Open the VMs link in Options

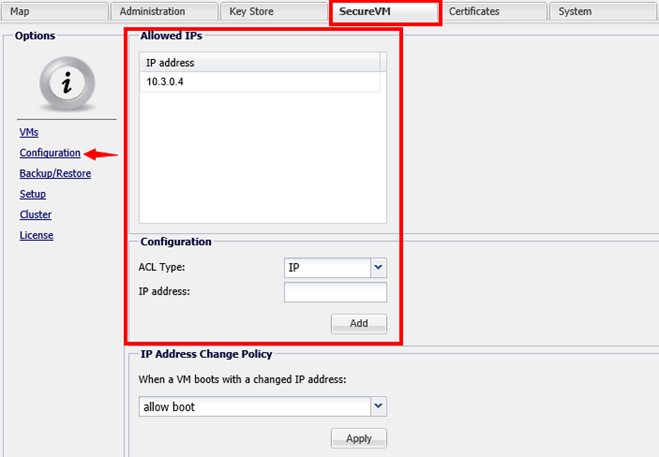click(x=29, y=132)
